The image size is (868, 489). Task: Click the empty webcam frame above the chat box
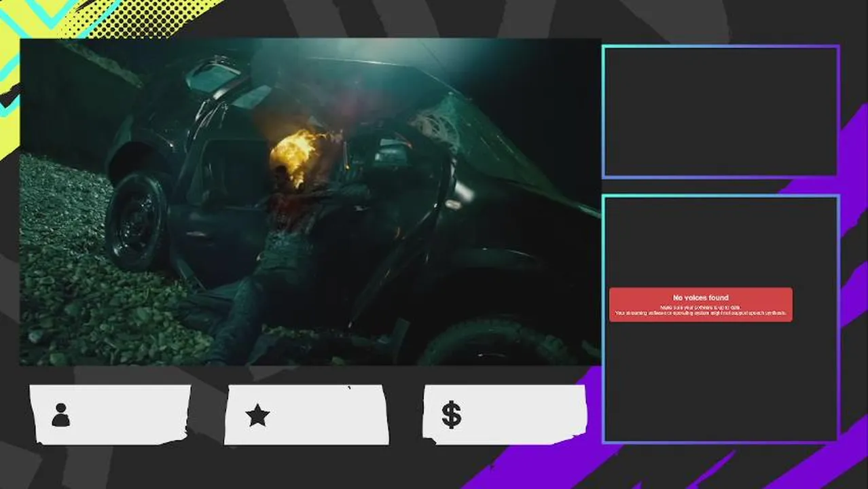(x=721, y=112)
